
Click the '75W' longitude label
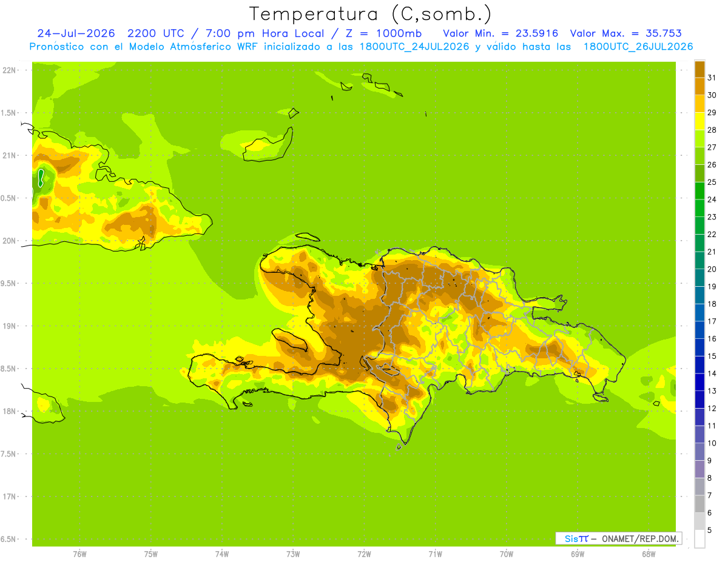(x=150, y=554)
